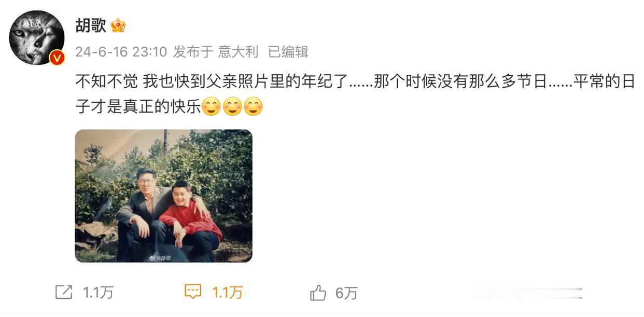Click the post text starting with 不知不觉

pos(355,94)
